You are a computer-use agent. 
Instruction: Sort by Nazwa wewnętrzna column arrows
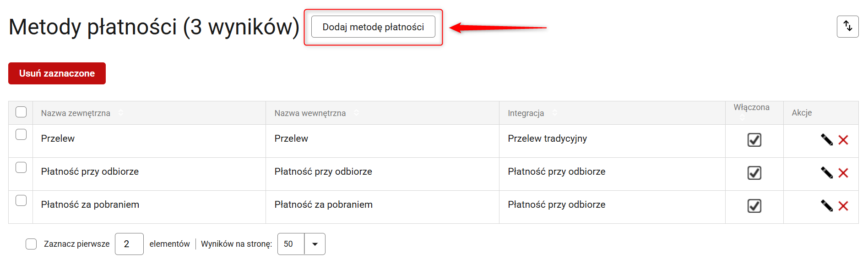[356, 113]
